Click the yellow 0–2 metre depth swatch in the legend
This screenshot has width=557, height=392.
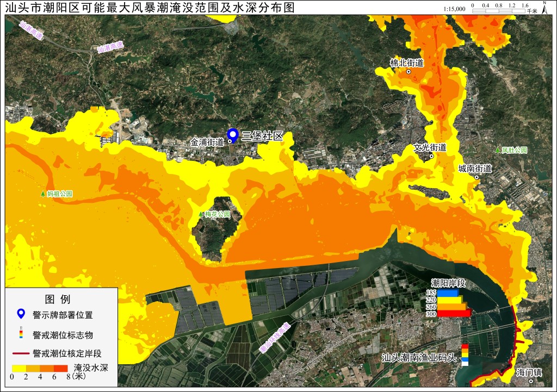(x=19, y=368)
